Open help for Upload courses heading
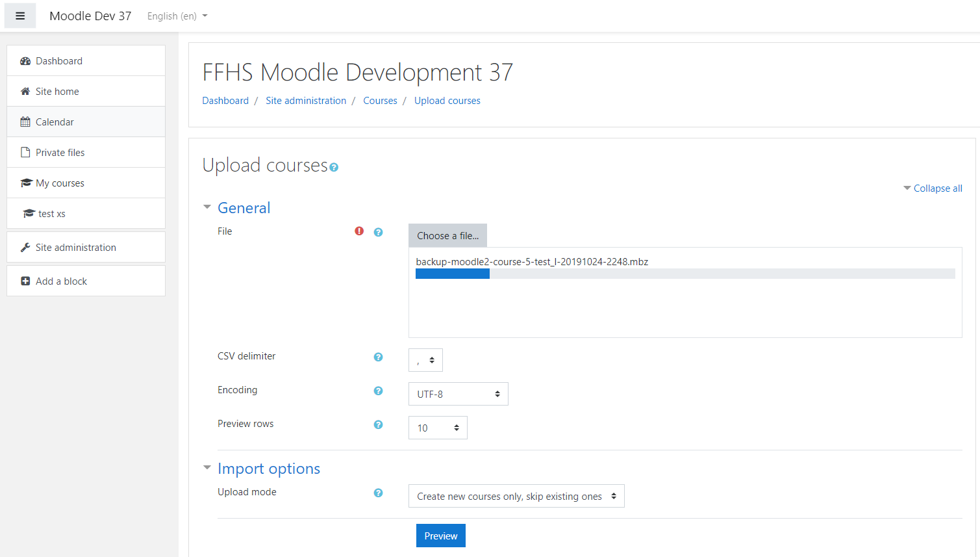The width and height of the screenshot is (980, 557). [334, 168]
